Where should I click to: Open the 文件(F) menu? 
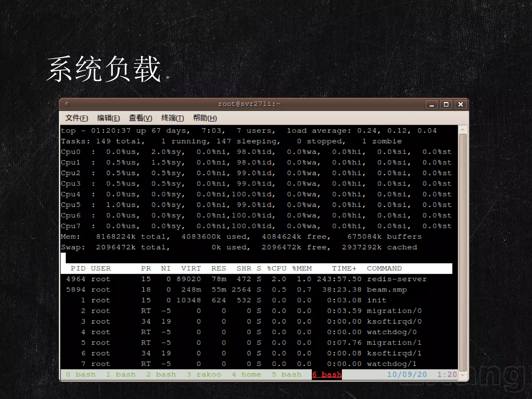coord(77,118)
